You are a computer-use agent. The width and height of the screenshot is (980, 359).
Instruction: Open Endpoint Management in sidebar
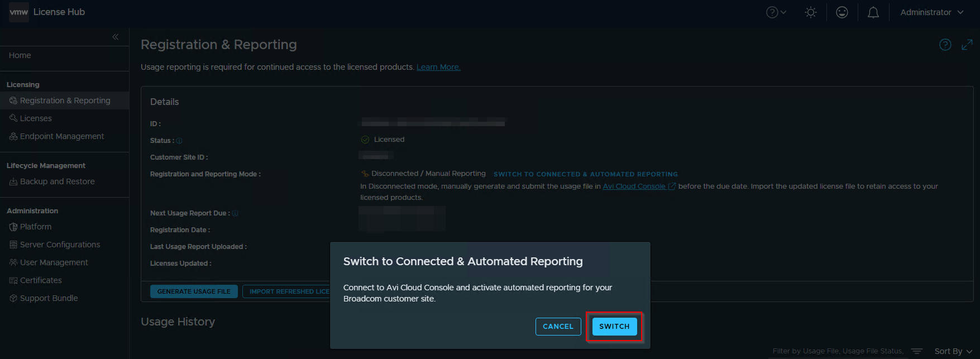(x=62, y=136)
